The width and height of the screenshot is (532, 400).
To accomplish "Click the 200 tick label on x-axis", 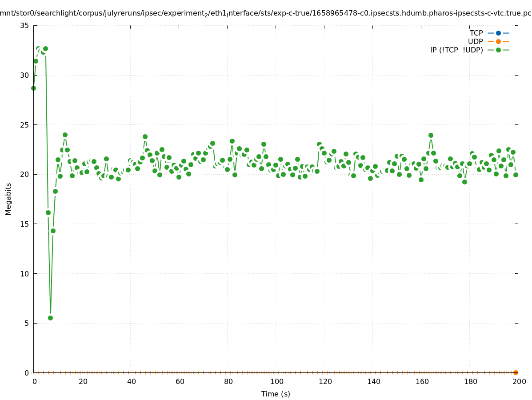I will (519, 381).
